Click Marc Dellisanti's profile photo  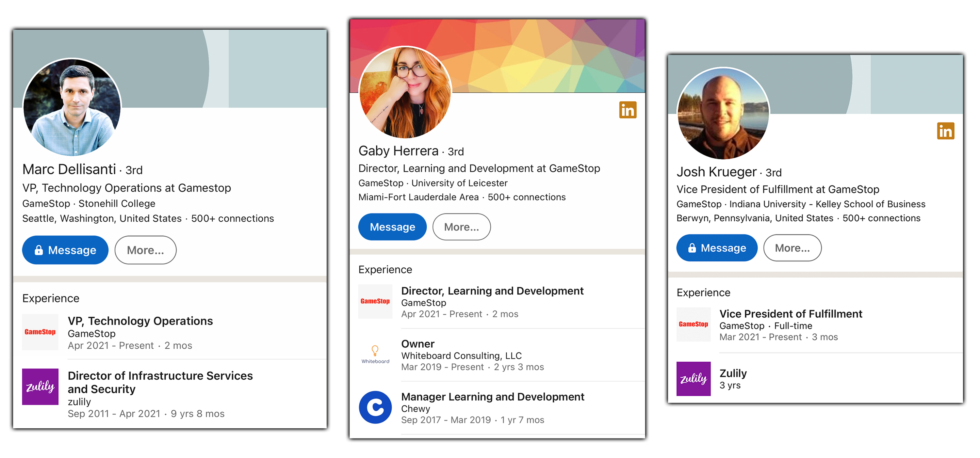coord(72,107)
